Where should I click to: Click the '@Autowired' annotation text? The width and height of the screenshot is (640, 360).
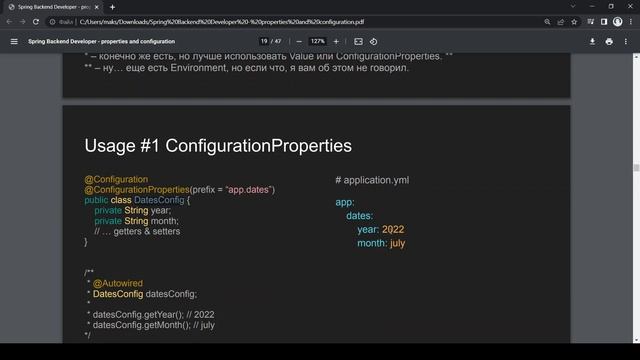(x=118, y=283)
